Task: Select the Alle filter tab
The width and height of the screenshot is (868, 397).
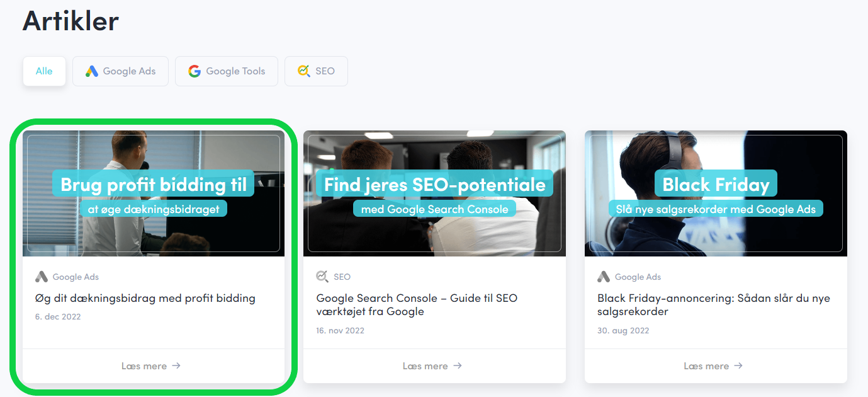Action: [x=44, y=71]
